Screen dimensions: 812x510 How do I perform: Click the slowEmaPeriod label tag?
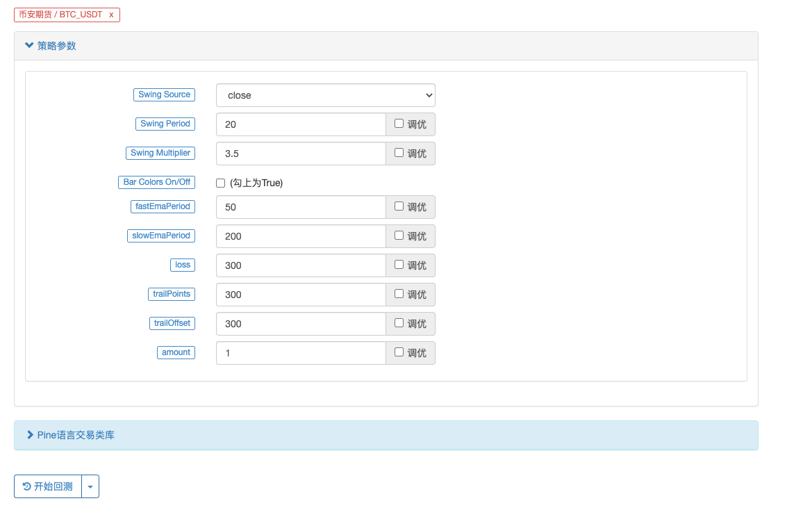(x=161, y=236)
